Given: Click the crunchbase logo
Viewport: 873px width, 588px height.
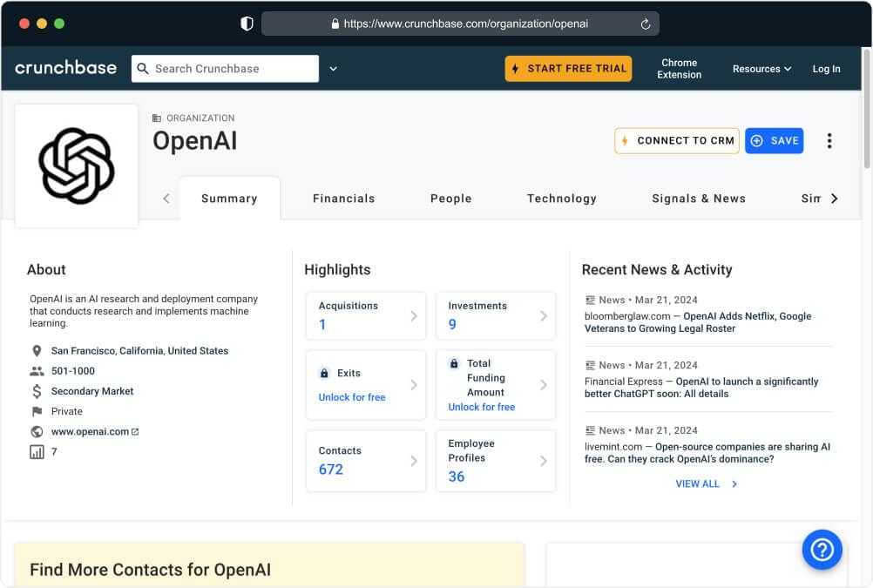Looking at the screenshot, I should pyautogui.click(x=65, y=68).
